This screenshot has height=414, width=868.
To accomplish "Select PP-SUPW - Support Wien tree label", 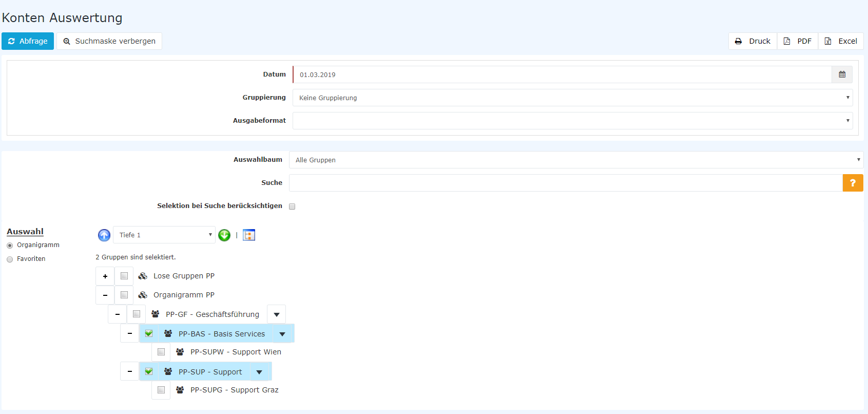I will [236, 352].
